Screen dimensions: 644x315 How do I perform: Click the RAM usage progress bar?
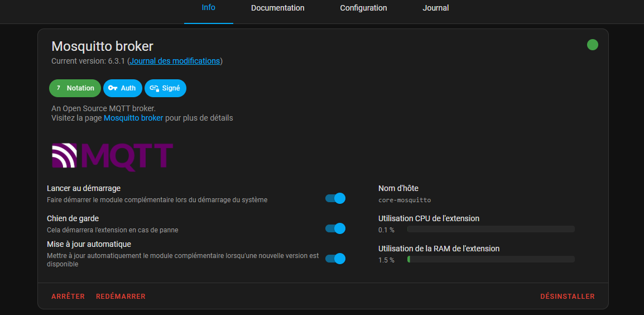(x=491, y=259)
